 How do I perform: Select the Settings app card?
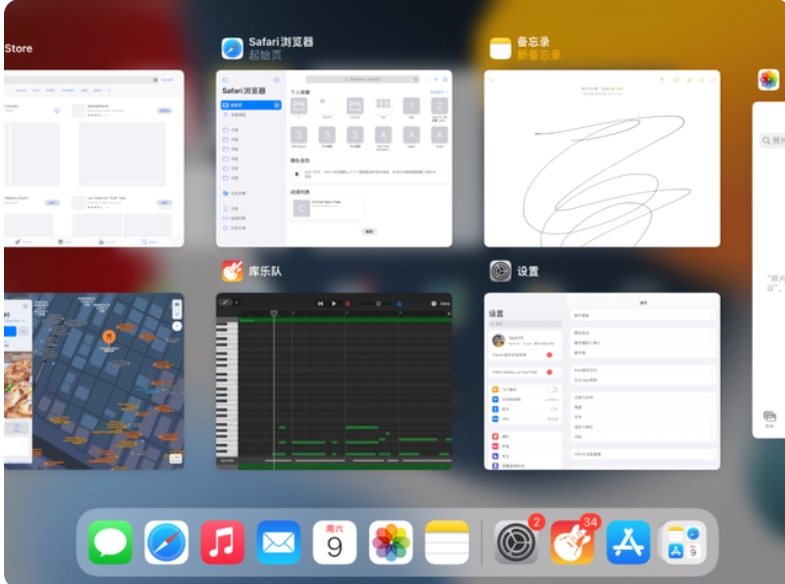pyautogui.click(x=602, y=381)
